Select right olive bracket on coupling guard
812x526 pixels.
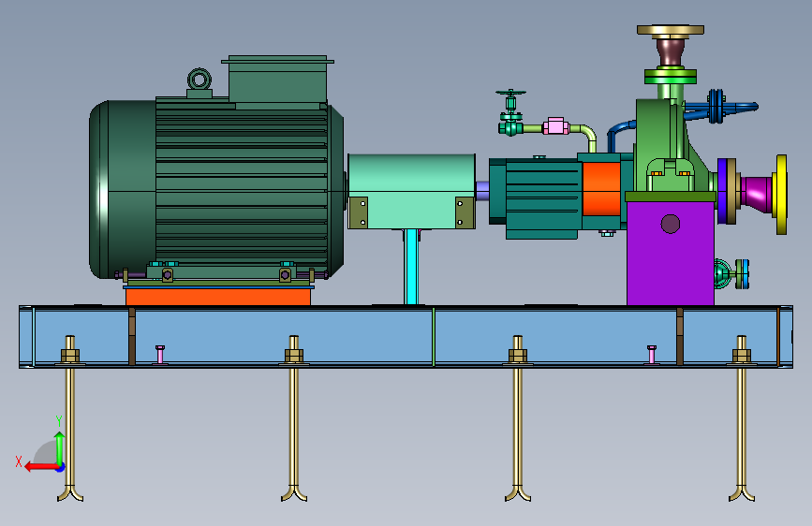pos(465,212)
